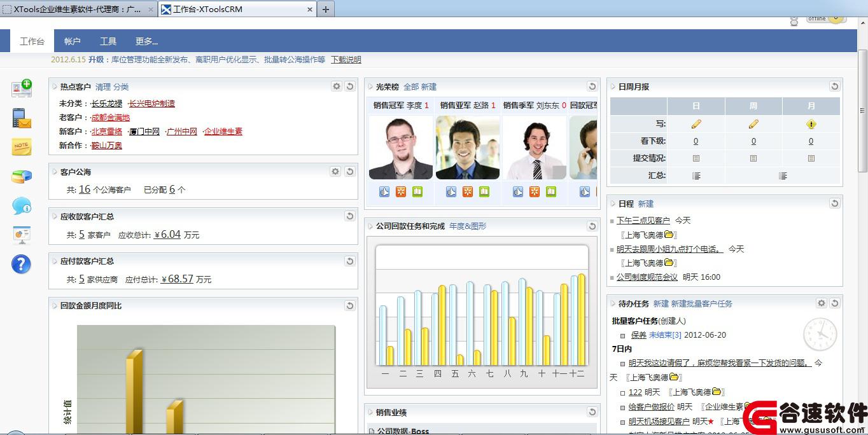Click 分类 link in 热点客户 header

tap(121, 86)
